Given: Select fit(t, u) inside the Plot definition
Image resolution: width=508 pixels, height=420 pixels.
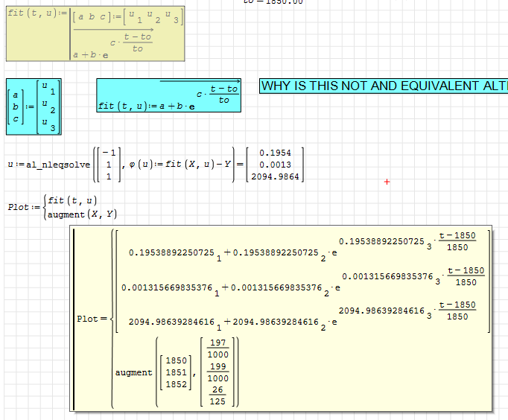Looking at the screenshot, I should click(72, 200).
